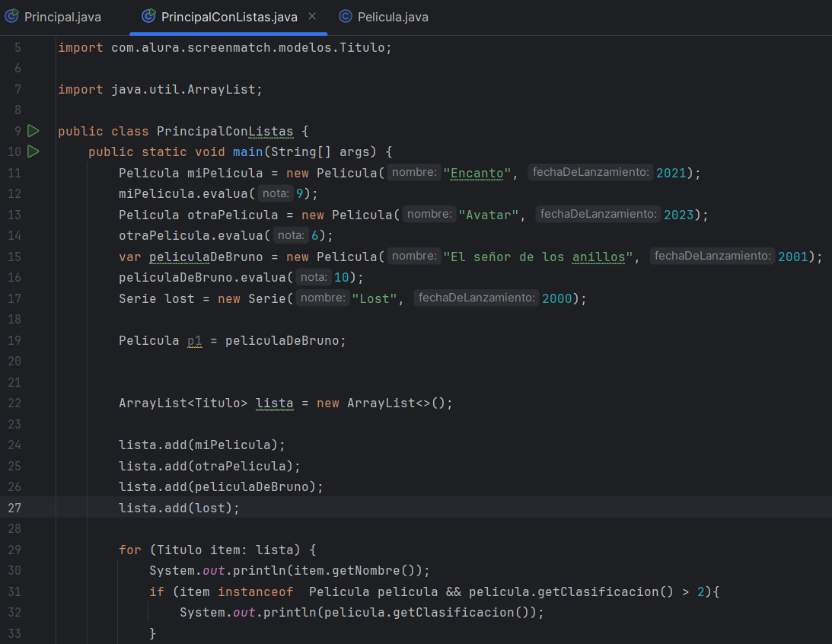
Task: Click the variable p1 on line 19
Action: pyautogui.click(x=195, y=340)
